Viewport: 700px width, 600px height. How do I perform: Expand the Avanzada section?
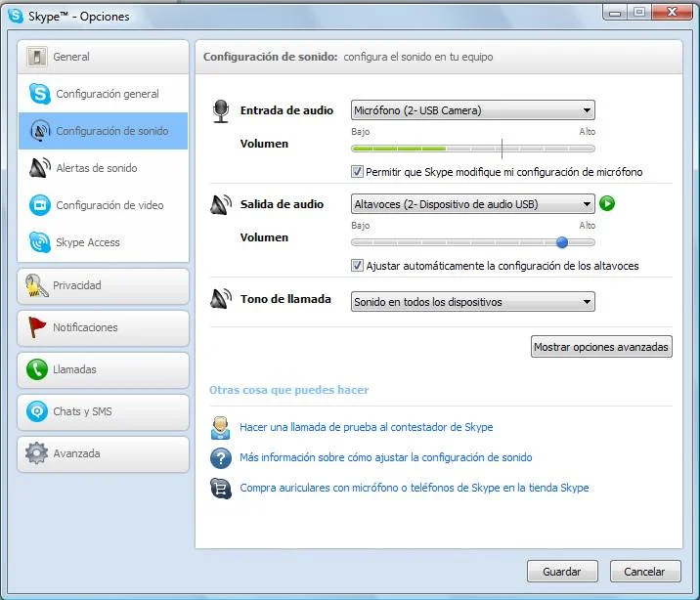pyautogui.click(x=103, y=453)
